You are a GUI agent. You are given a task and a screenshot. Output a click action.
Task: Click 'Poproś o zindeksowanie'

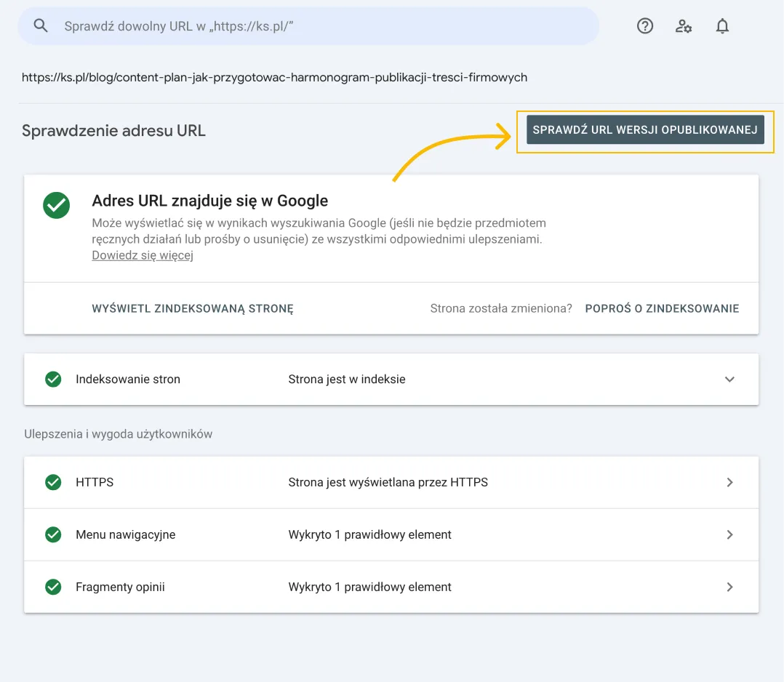coord(662,308)
